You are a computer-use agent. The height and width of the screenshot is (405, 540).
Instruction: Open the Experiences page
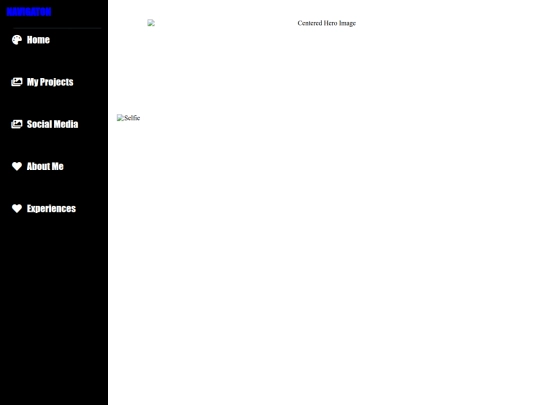click(51, 209)
